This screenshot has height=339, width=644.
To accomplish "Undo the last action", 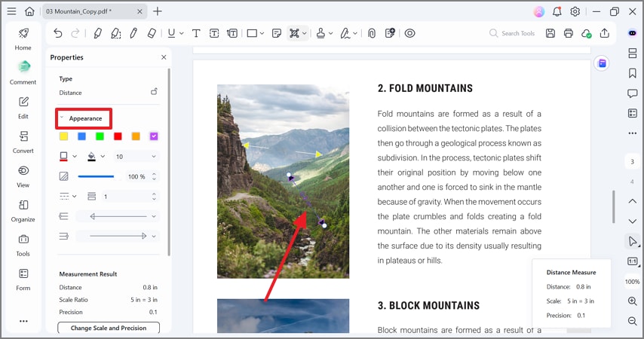I will pyautogui.click(x=58, y=33).
